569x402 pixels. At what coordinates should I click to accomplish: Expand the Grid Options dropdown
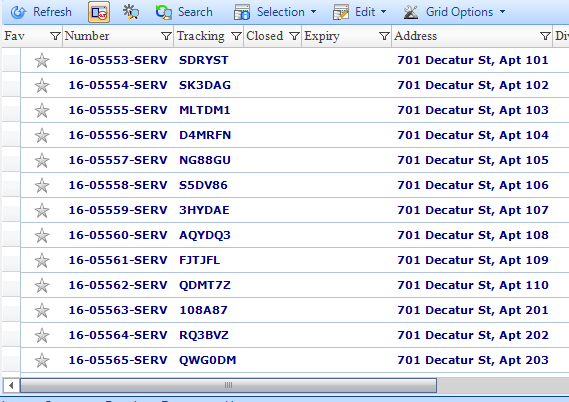click(454, 12)
